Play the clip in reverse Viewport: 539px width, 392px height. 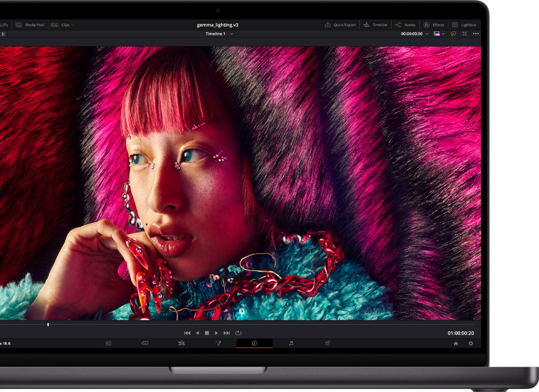point(197,333)
